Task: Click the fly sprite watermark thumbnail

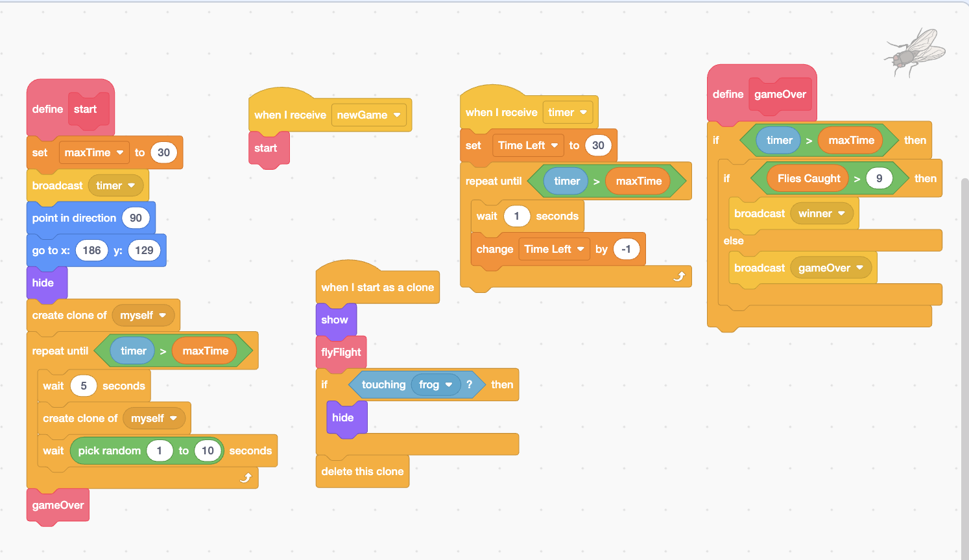Action: [915, 52]
